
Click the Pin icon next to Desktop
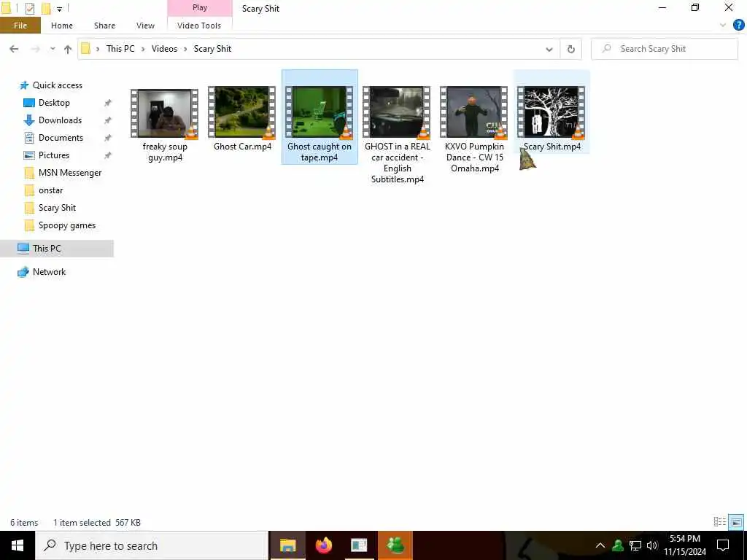[x=108, y=103]
